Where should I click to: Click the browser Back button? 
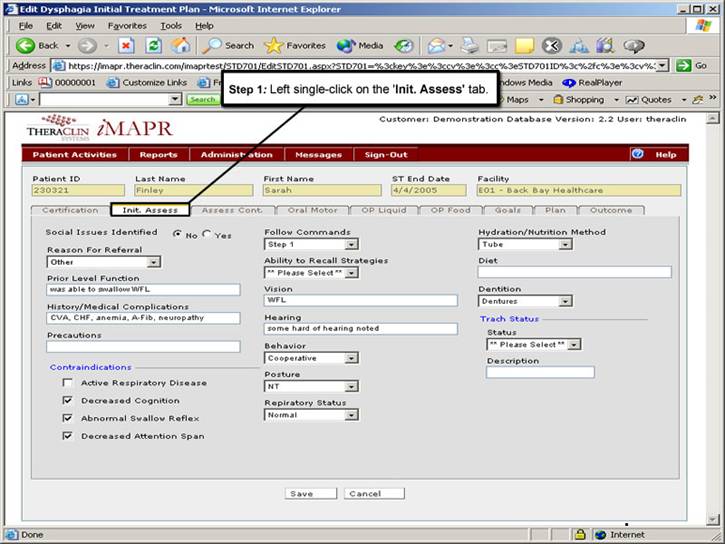coord(38,45)
